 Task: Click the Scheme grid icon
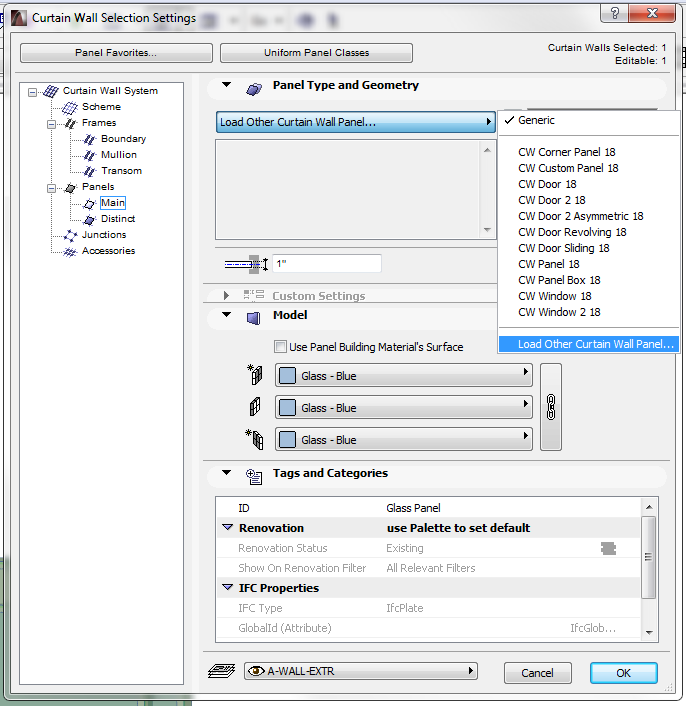(x=70, y=108)
